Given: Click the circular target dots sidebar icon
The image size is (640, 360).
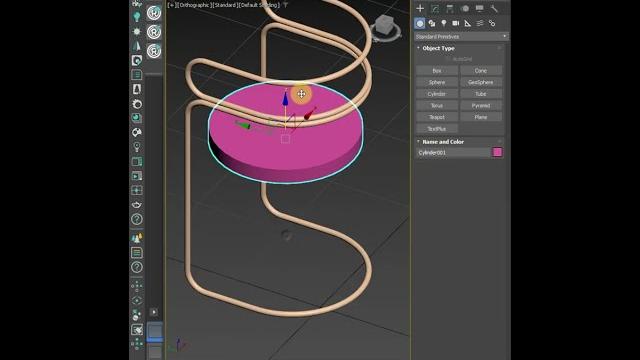Looking at the screenshot, I should (x=137, y=301).
